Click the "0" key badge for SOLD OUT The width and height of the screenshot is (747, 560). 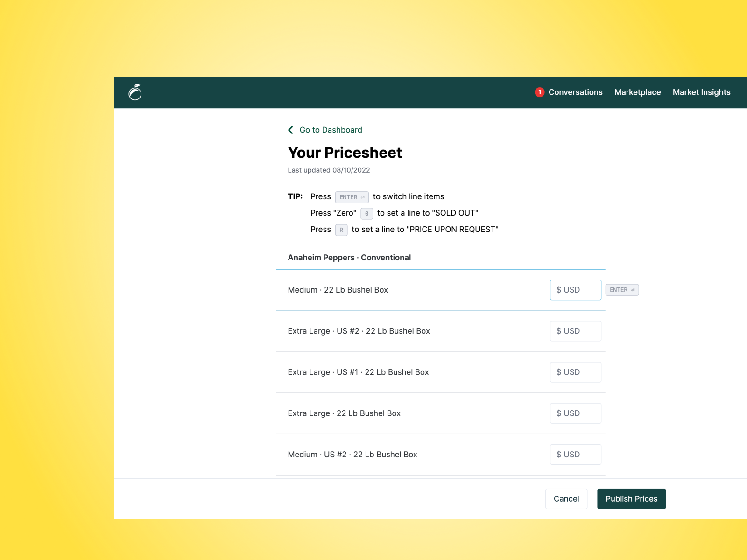366,213
